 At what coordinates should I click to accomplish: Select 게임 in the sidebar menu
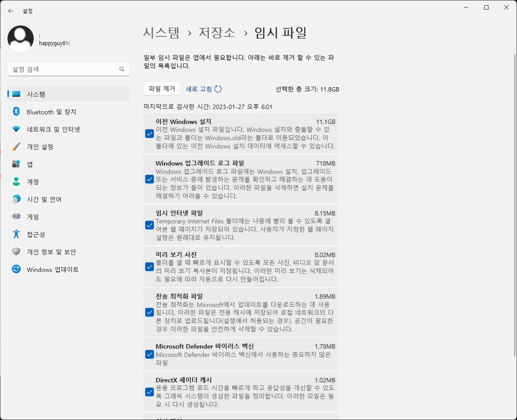click(33, 217)
